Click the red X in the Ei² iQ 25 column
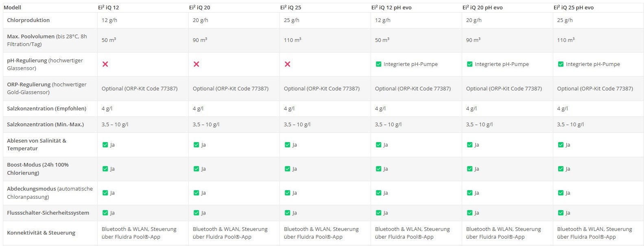This screenshot has width=644, height=246. pos(287,64)
